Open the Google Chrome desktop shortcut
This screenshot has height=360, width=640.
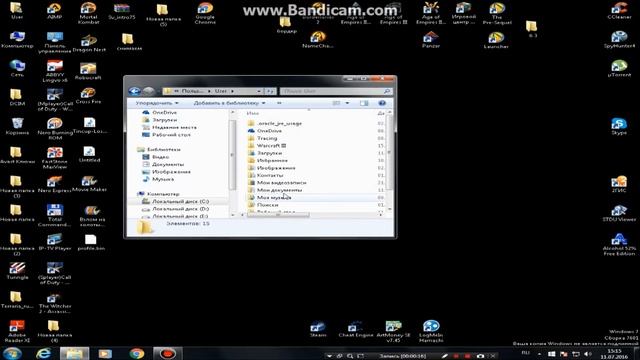205,13
